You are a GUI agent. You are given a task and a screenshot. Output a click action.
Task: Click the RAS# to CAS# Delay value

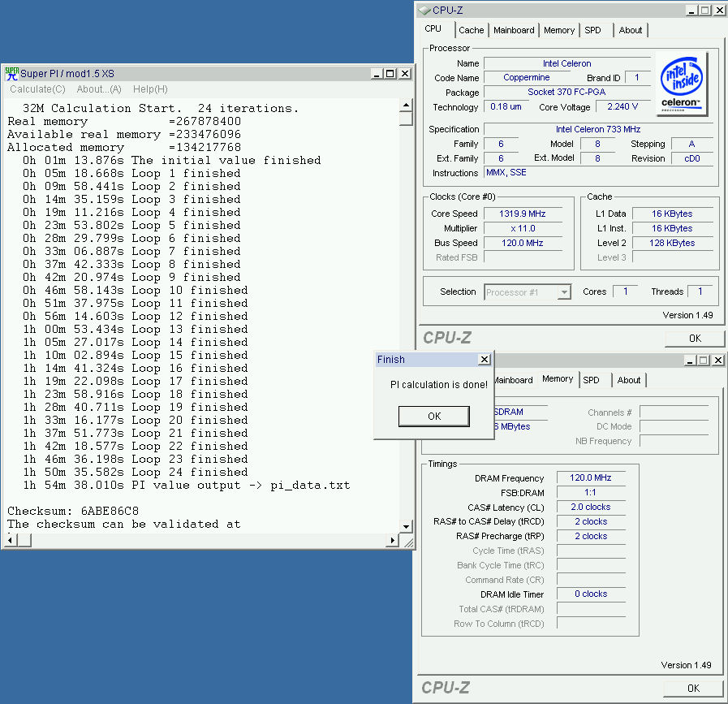tap(591, 521)
